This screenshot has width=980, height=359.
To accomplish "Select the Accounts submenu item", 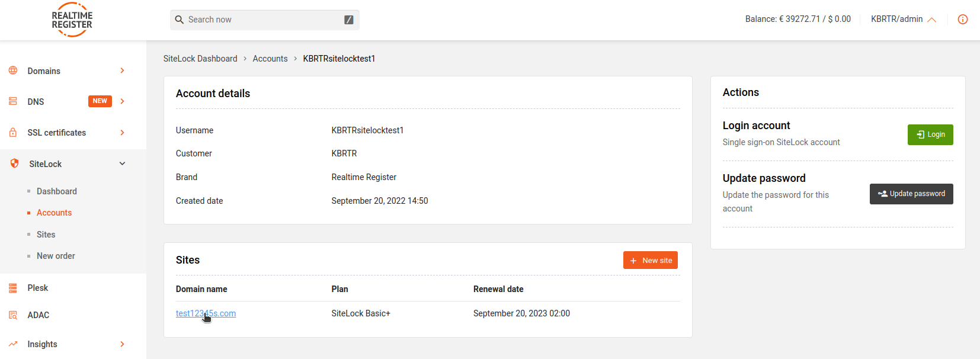I will (x=54, y=213).
